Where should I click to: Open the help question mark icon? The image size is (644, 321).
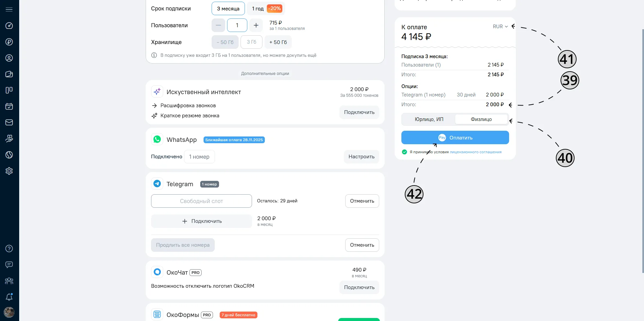9,248
